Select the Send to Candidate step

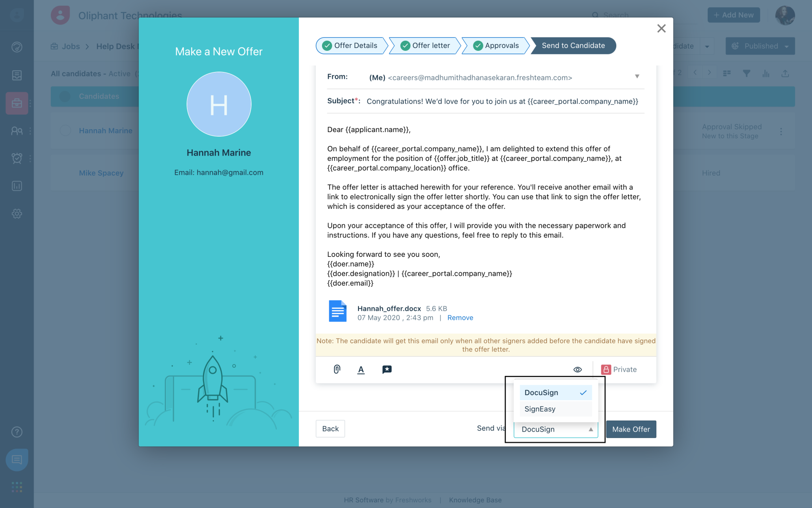click(x=573, y=46)
